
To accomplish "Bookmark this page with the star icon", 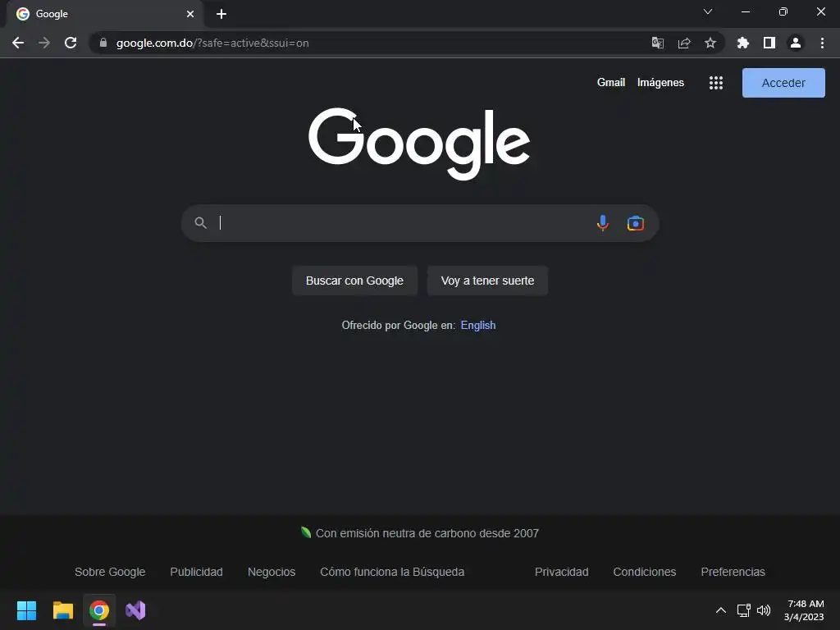I will coord(710,43).
